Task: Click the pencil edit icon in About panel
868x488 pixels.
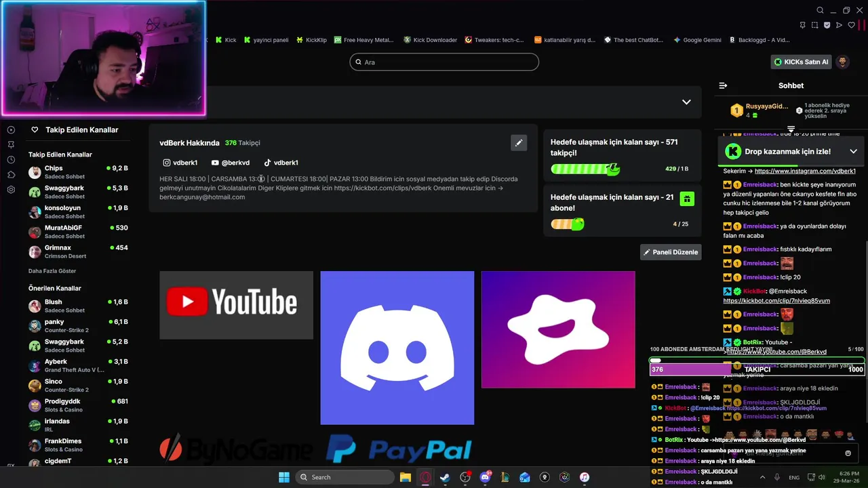Action: 519,142
